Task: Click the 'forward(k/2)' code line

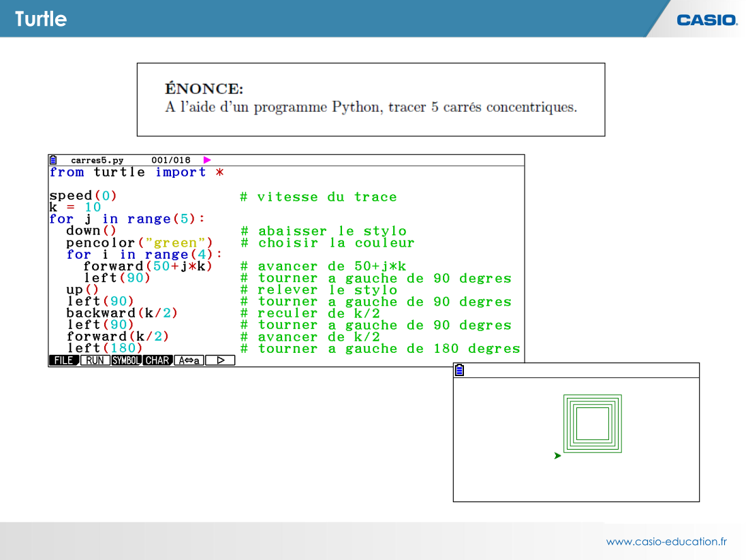Action: pos(117,337)
